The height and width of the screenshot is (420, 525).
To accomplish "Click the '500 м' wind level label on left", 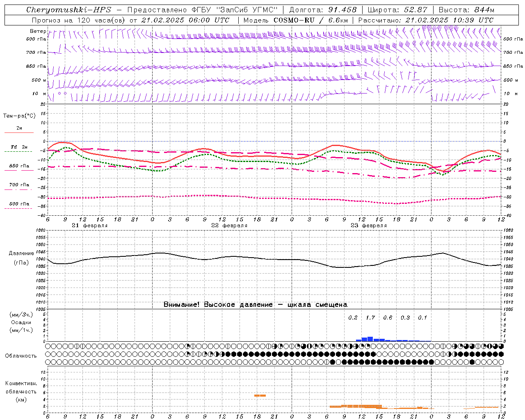I will (x=39, y=80).
